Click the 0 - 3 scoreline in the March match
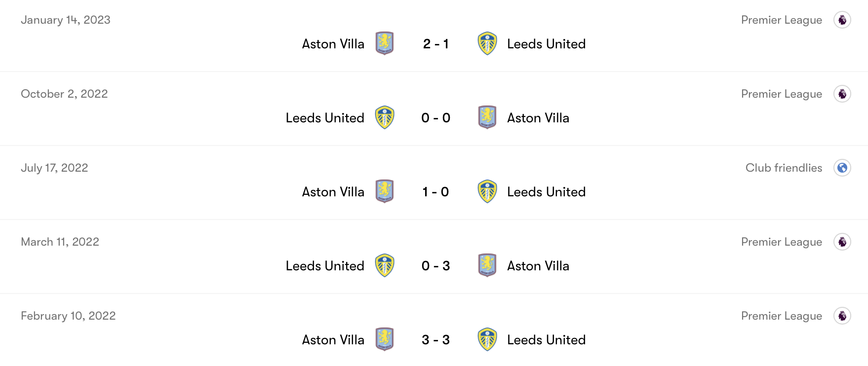Viewport: 868px width, 366px height. tap(435, 265)
